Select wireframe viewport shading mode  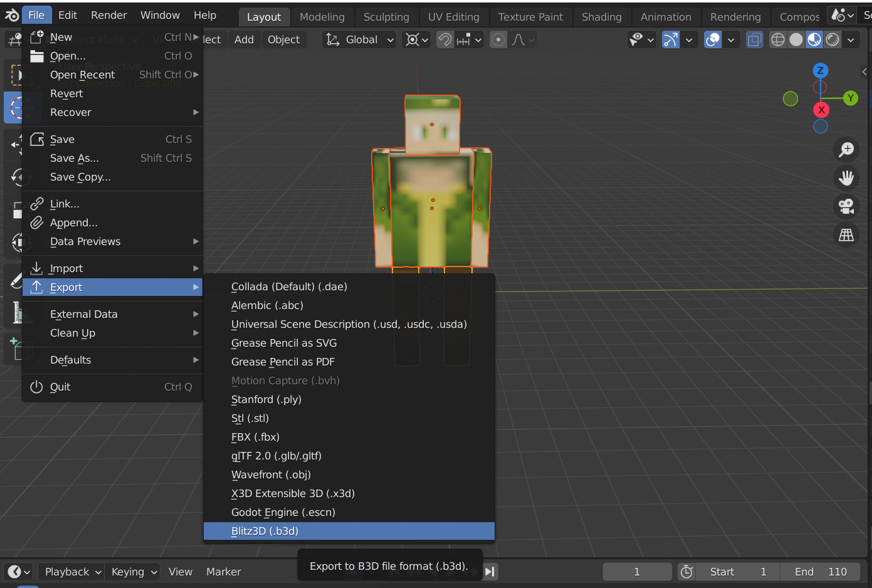click(x=778, y=39)
